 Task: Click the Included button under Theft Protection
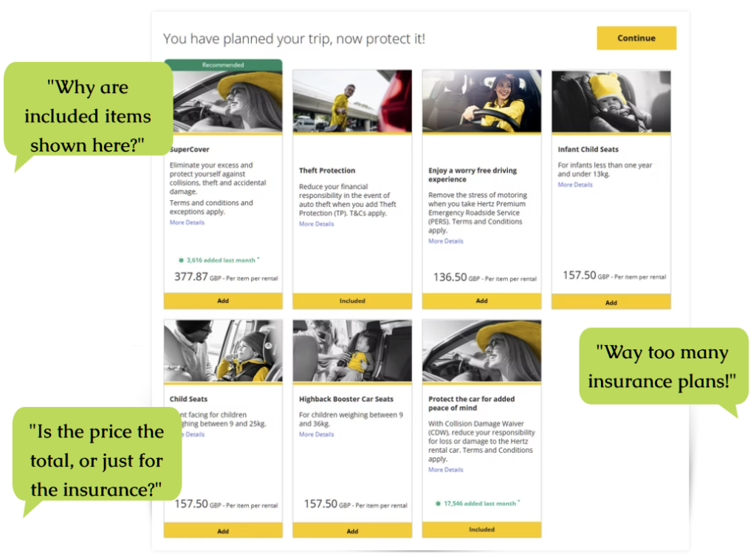pyautogui.click(x=352, y=301)
